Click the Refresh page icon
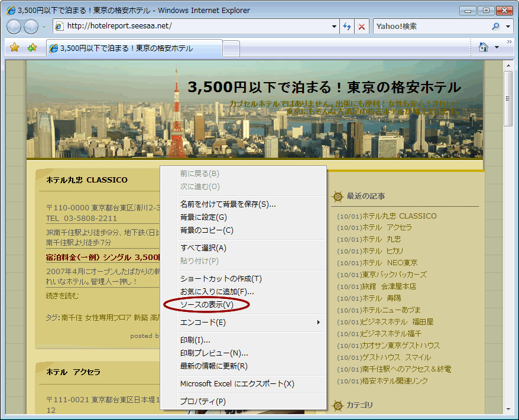 348,27
